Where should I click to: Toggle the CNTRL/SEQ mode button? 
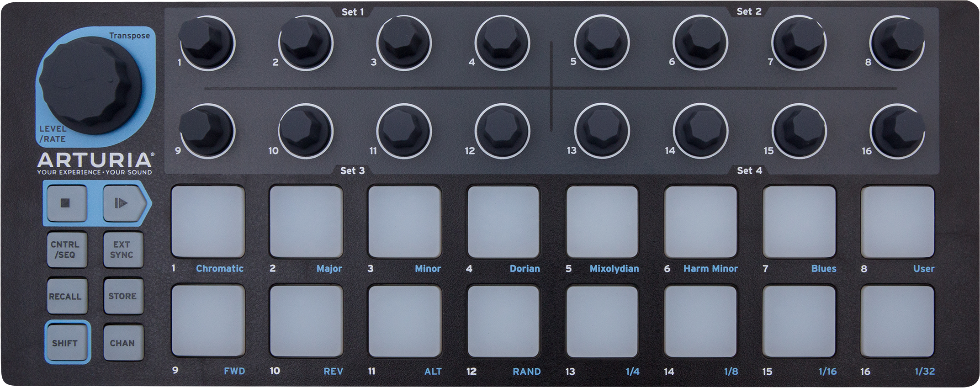click(x=66, y=250)
